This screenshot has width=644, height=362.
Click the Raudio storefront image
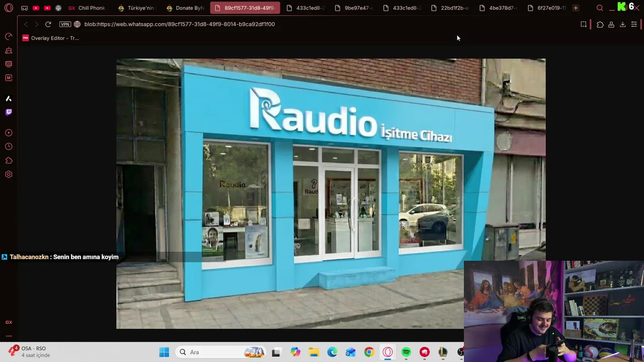[331, 194]
